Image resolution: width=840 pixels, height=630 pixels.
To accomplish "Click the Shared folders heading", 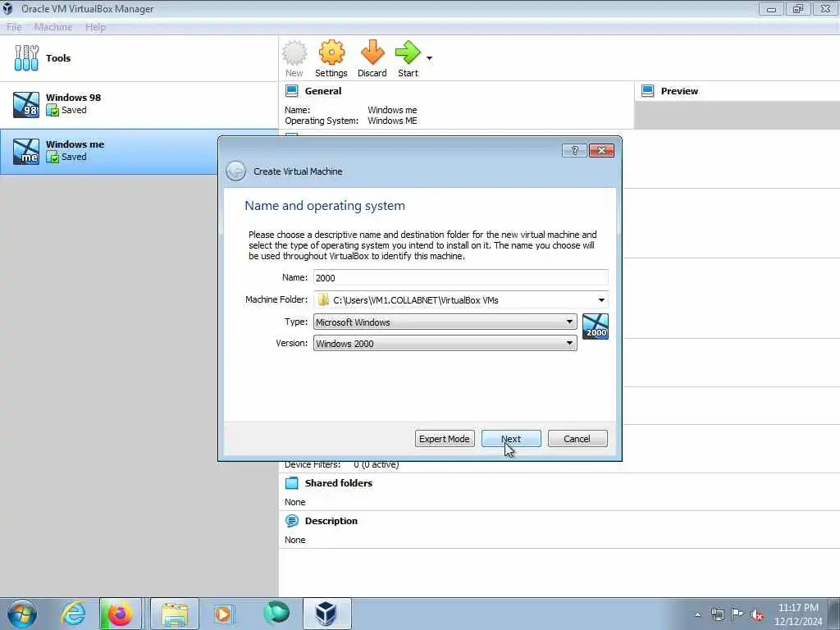I will tap(339, 483).
